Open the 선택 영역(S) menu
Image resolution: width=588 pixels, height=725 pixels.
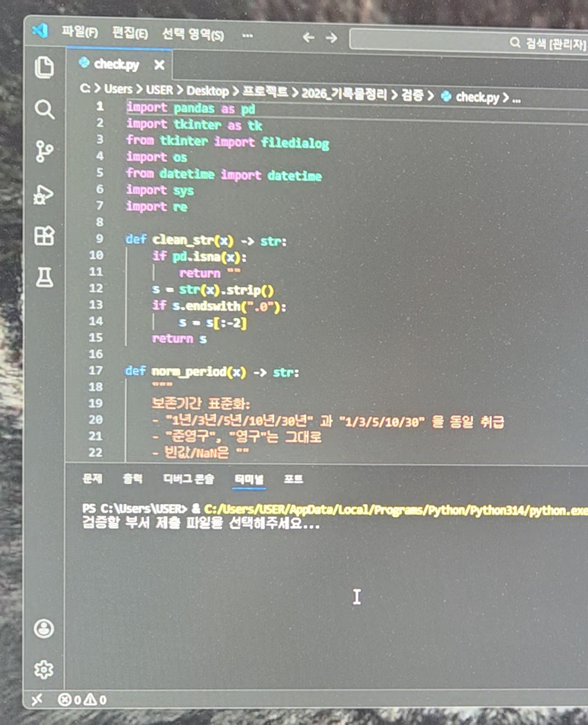[x=193, y=34]
